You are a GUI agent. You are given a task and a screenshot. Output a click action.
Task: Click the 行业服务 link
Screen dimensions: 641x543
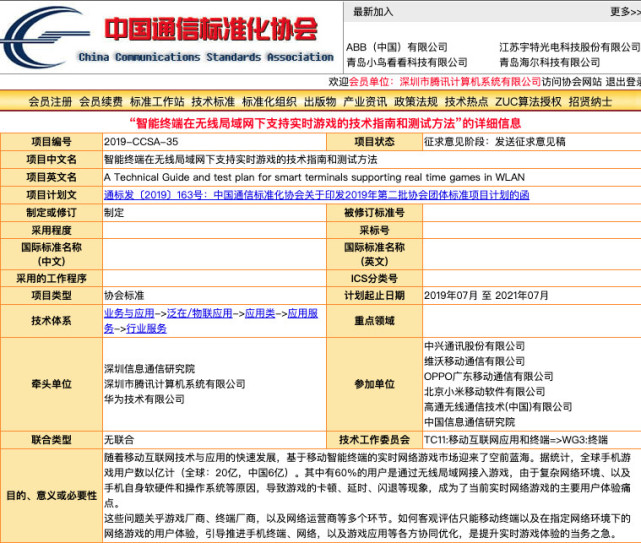click(146, 328)
